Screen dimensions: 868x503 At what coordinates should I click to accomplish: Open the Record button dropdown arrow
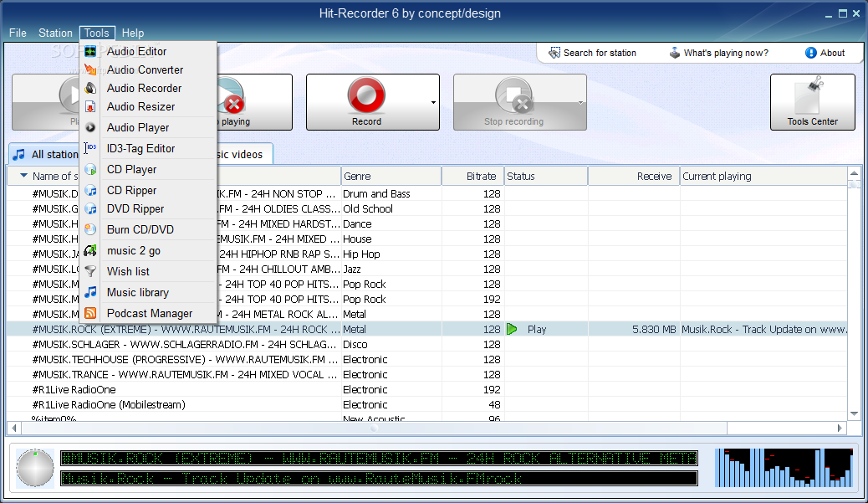(x=433, y=102)
